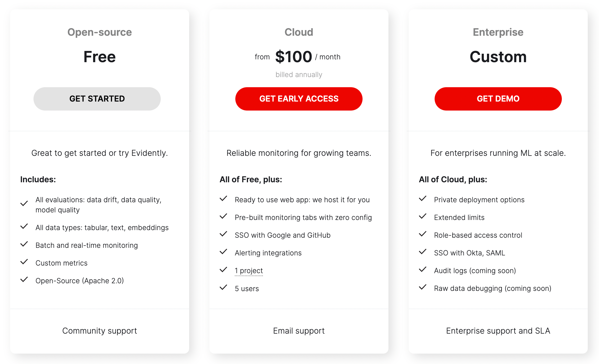Click the checkmark beside SSO with Google and GitHub

223,234
